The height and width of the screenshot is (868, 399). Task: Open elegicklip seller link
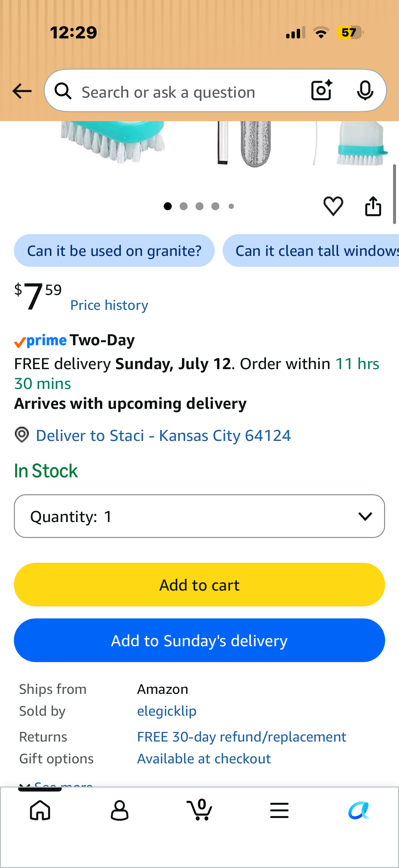167,711
